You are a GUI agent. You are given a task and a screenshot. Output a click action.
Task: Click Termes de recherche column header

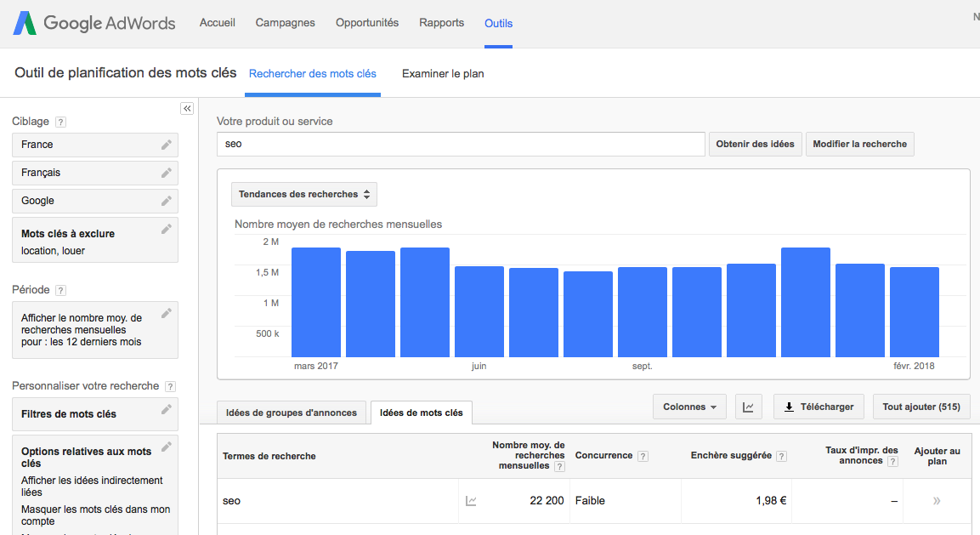[269, 456]
